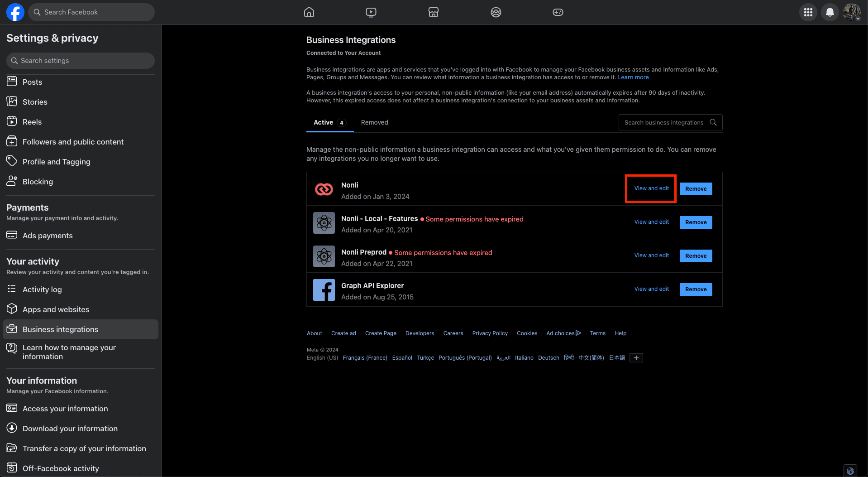Open the Menu grid icon
Image resolution: width=868 pixels, height=477 pixels.
click(808, 12)
